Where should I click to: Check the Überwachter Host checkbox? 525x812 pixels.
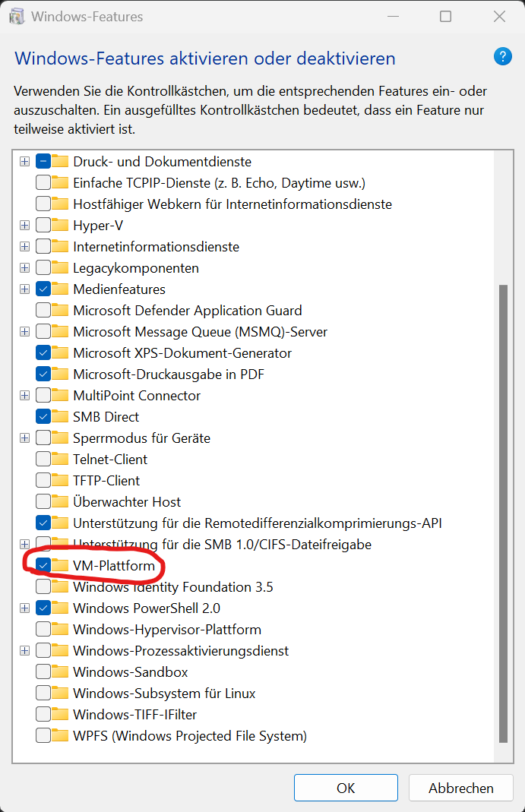[x=43, y=501]
